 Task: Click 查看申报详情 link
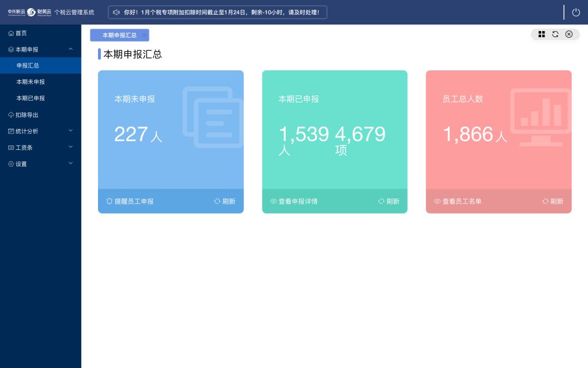tap(294, 201)
